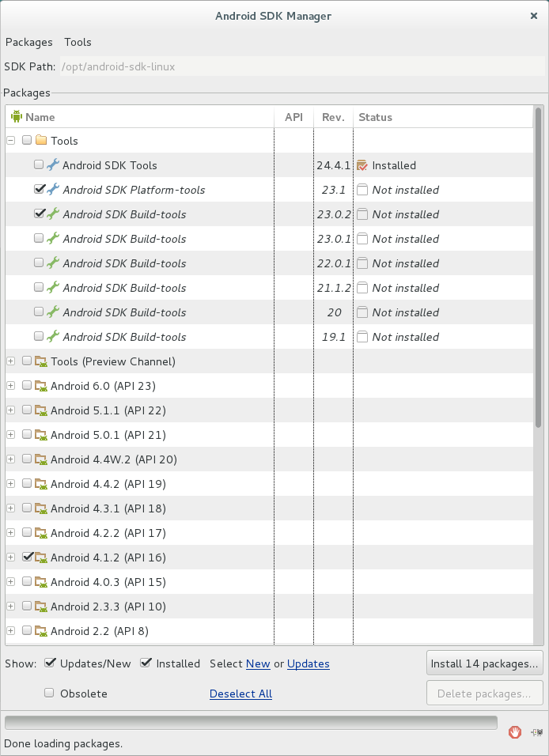Click the Android robot icon in Name header
Image resolution: width=549 pixels, height=756 pixels.
[17, 117]
